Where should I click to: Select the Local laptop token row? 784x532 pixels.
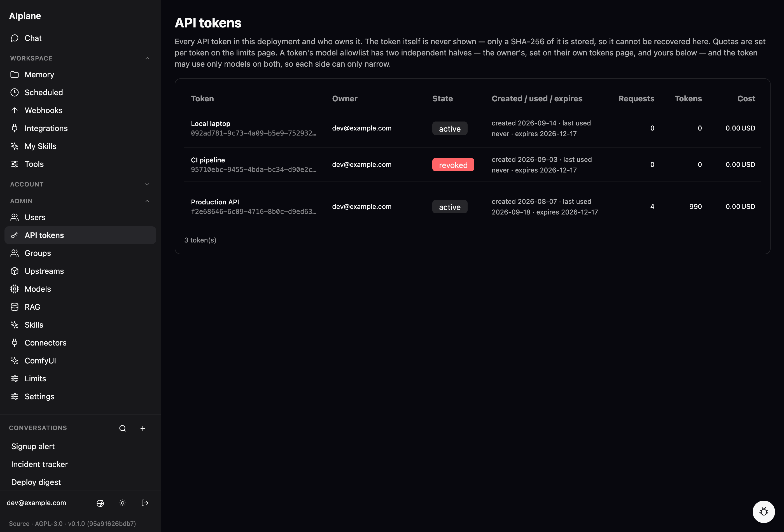coord(472,128)
